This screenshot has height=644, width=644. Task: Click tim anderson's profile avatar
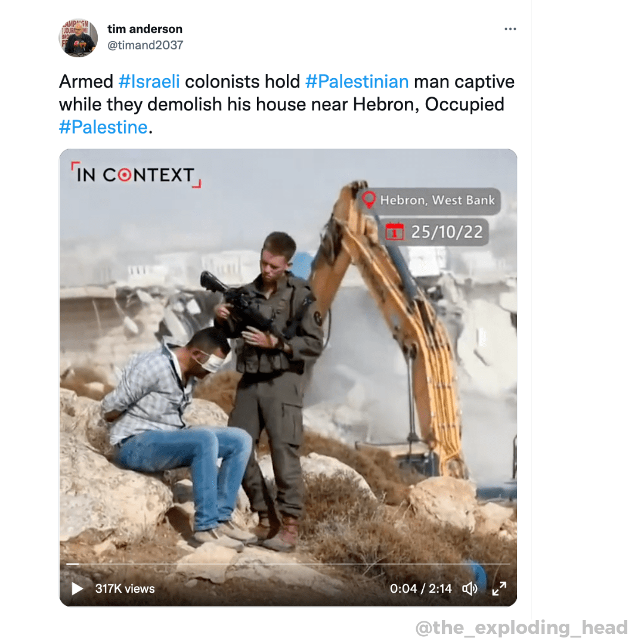pos(78,38)
